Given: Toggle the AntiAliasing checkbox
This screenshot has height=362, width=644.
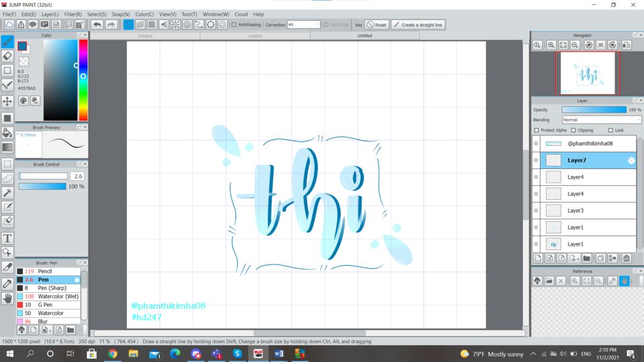Looking at the screenshot, I should point(234,25).
